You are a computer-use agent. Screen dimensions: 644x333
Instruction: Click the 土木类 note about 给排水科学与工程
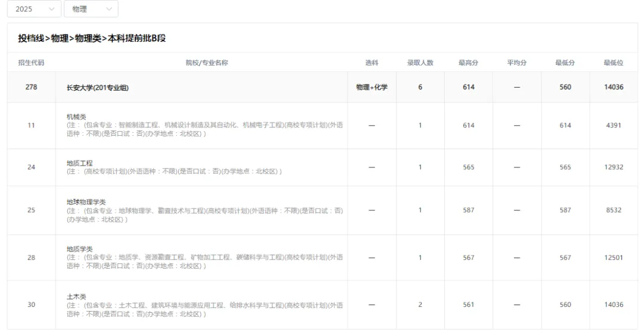(205, 310)
